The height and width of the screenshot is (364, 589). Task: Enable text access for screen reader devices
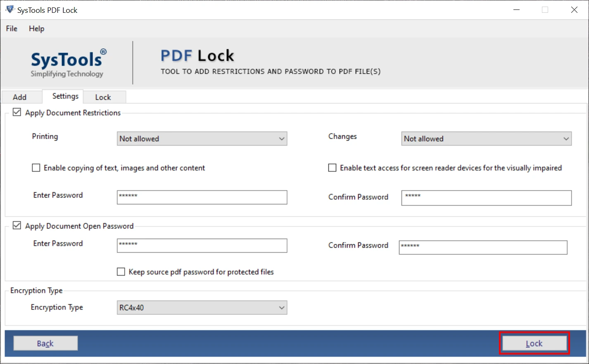(332, 168)
